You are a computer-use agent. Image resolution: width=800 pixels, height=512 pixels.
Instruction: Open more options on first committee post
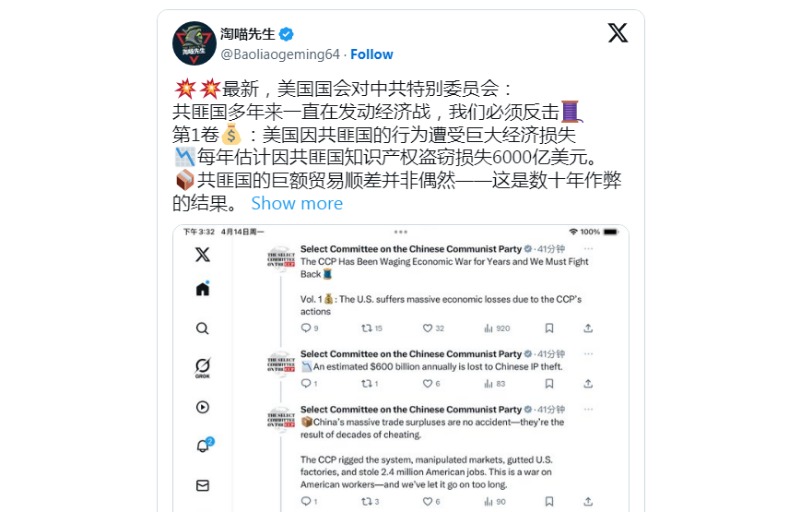click(x=588, y=249)
